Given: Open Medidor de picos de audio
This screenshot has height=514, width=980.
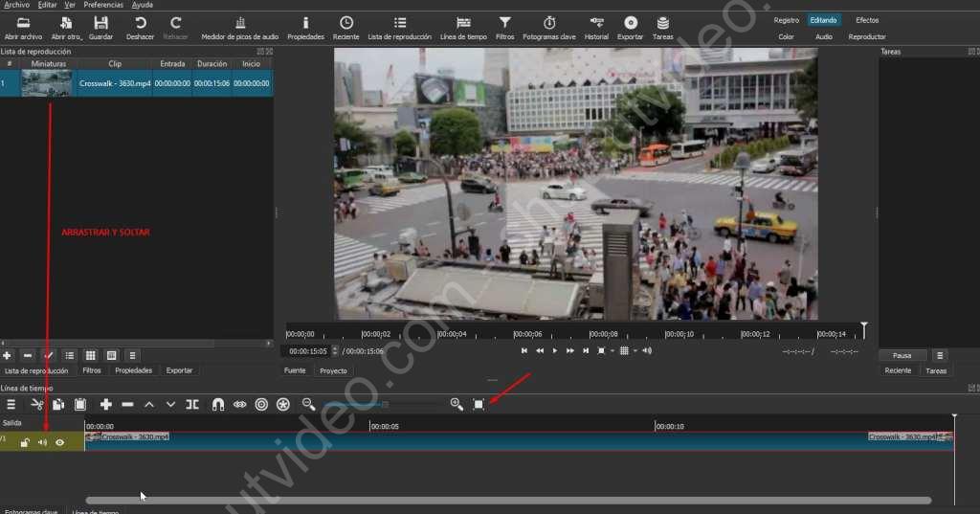Looking at the screenshot, I should [x=240, y=28].
